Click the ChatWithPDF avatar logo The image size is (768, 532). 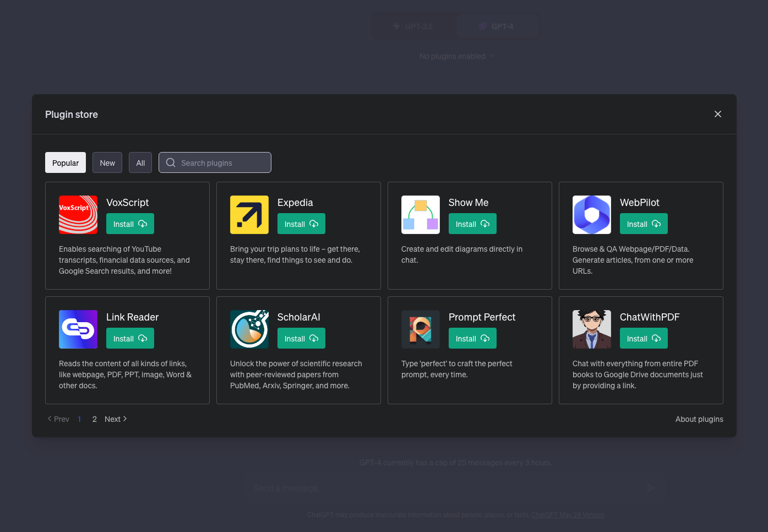click(592, 329)
